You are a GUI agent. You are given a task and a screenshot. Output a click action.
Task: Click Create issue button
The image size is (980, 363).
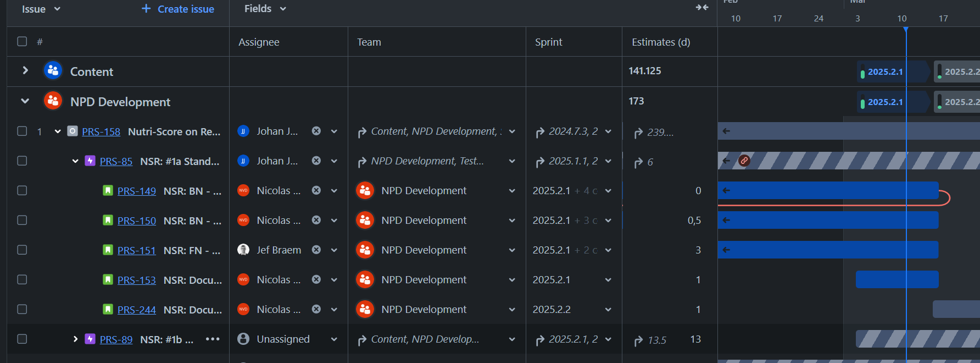pyautogui.click(x=177, y=9)
